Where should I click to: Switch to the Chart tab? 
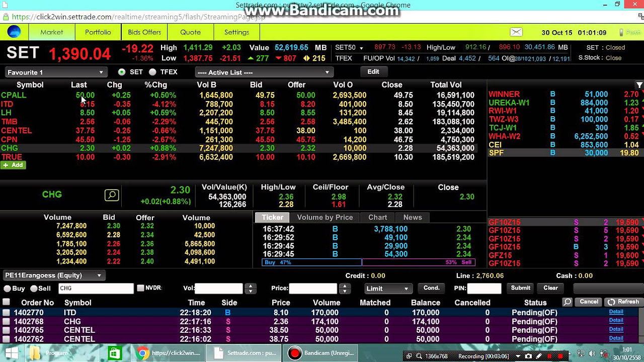378,217
